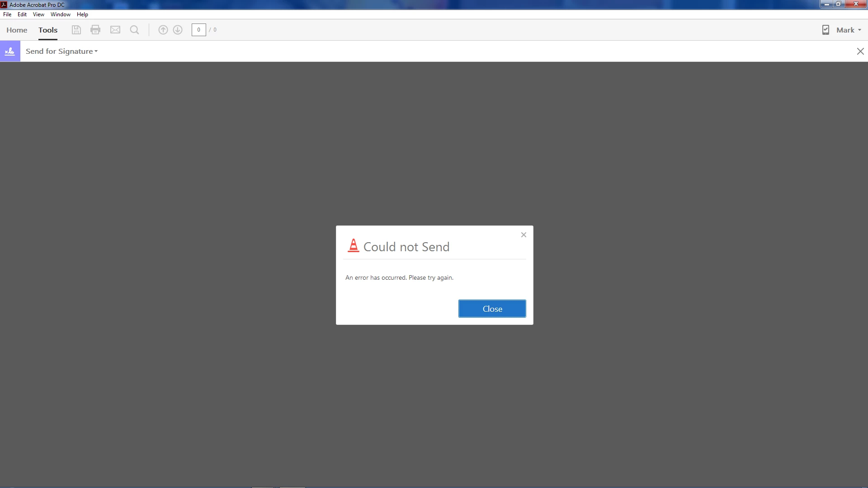Click the Print icon in toolbar

95,30
